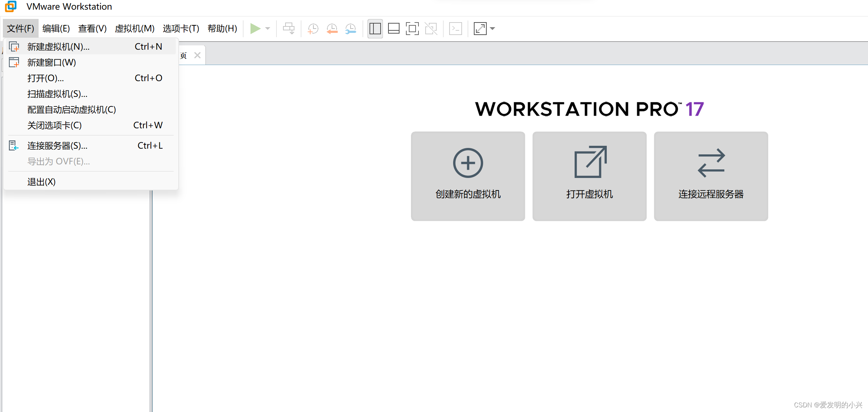Open the 虚拟机(M) menu
This screenshot has width=868, height=412.
point(134,29)
